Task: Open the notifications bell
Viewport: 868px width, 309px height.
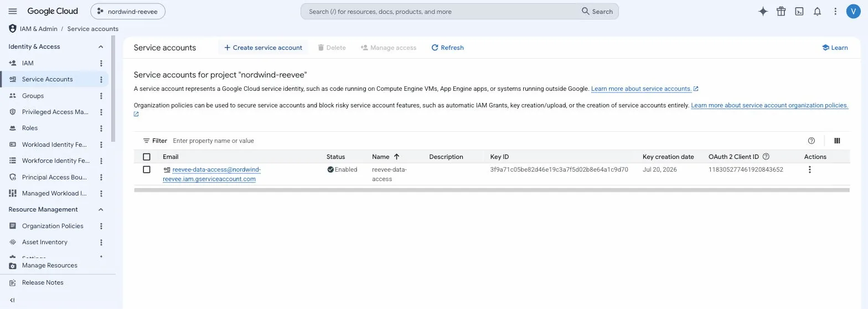Action: point(817,11)
